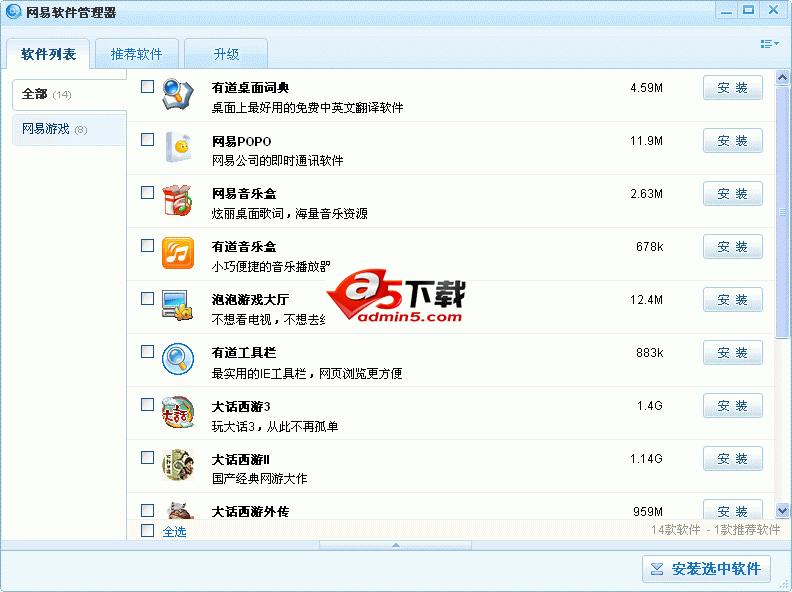Viewport: 792px width, 592px height.
Task: Click description 国产经典网游大作
Action: pos(259,478)
